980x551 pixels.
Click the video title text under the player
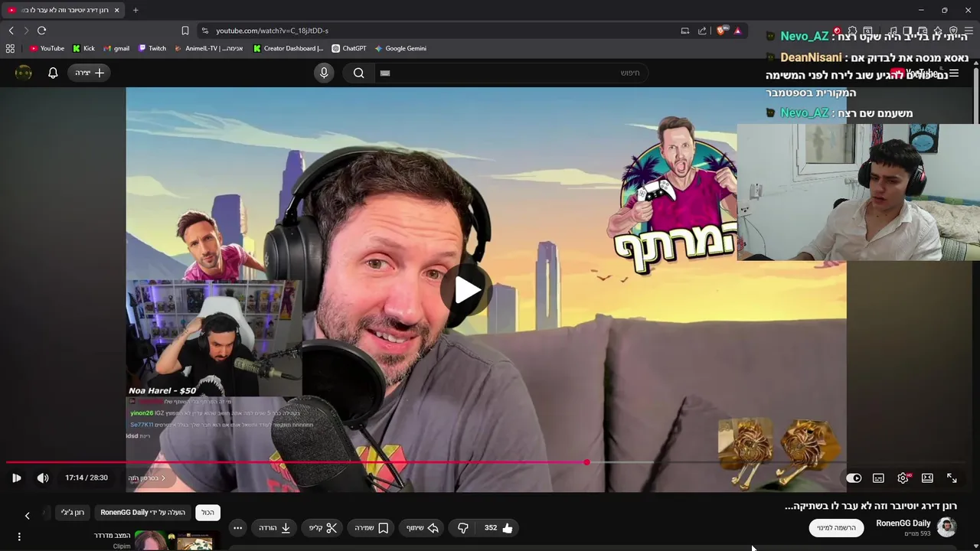point(871,506)
